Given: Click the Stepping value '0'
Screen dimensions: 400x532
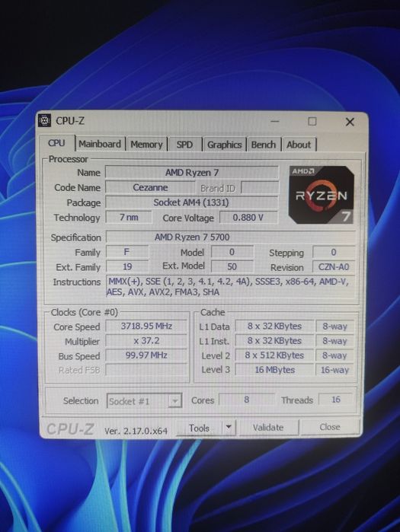Looking at the screenshot, I should 334,252.
